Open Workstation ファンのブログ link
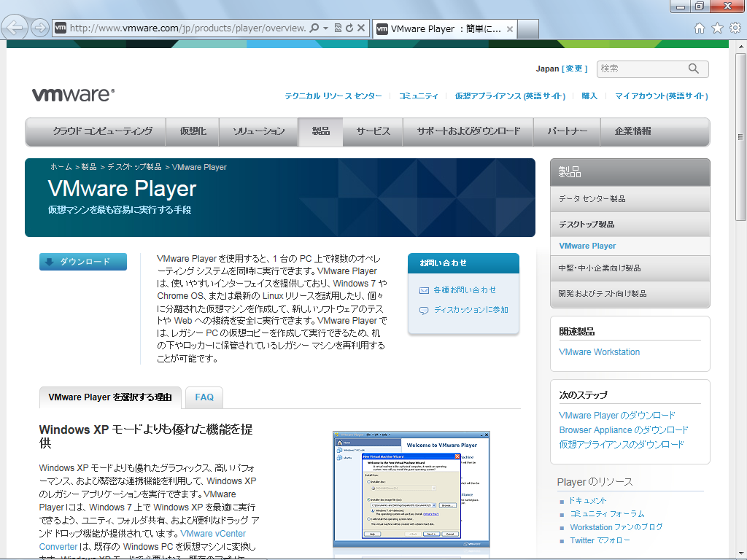747x560 pixels. [616, 528]
